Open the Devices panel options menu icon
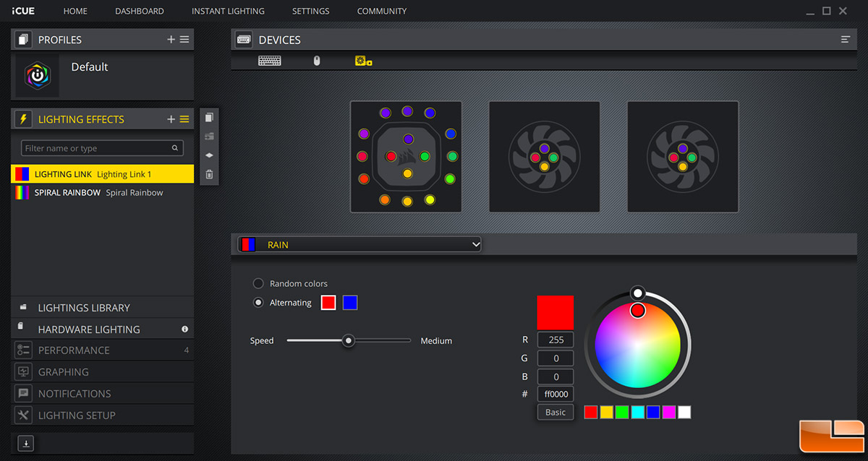868x461 pixels. point(846,40)
